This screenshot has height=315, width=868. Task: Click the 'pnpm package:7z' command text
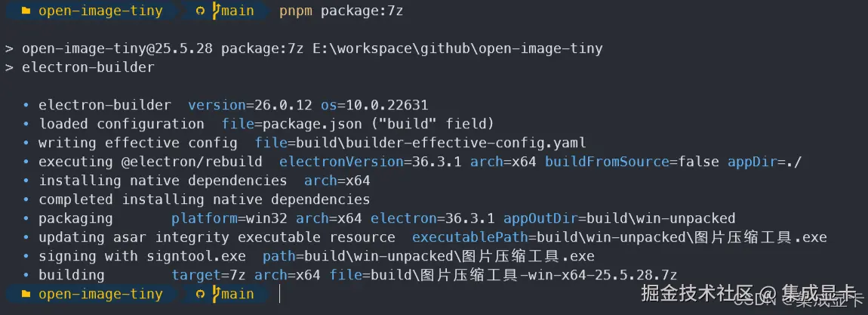click(x=341, y=11)
